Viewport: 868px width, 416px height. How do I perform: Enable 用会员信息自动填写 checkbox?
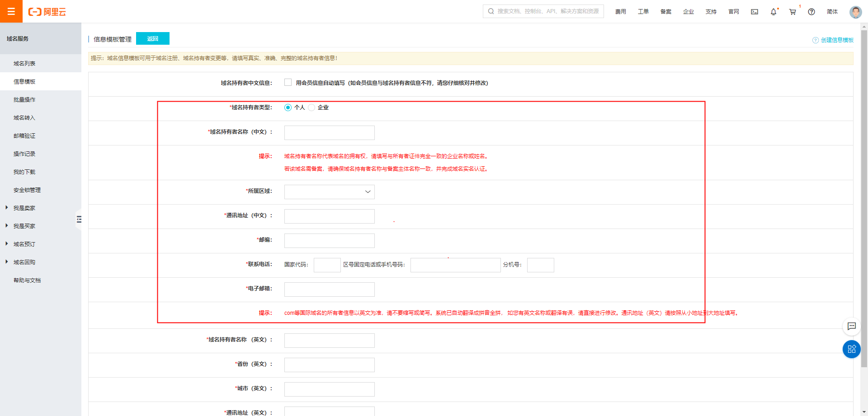pos(288,82)
